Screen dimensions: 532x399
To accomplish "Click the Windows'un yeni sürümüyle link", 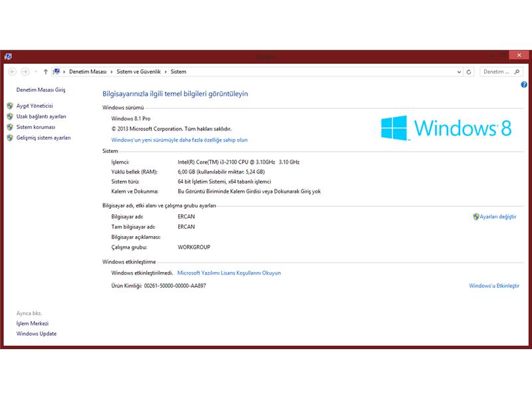I will (180, 140).
